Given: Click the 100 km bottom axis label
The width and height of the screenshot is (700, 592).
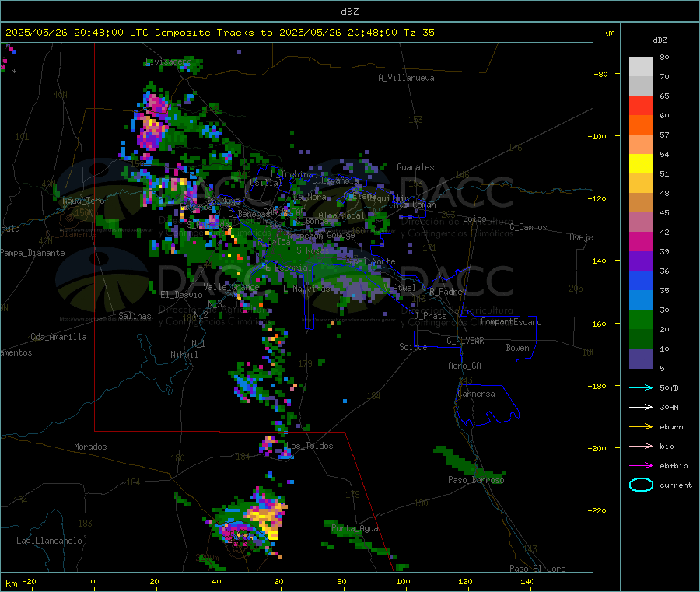Looking at the screenshot, I should (403, 581).
